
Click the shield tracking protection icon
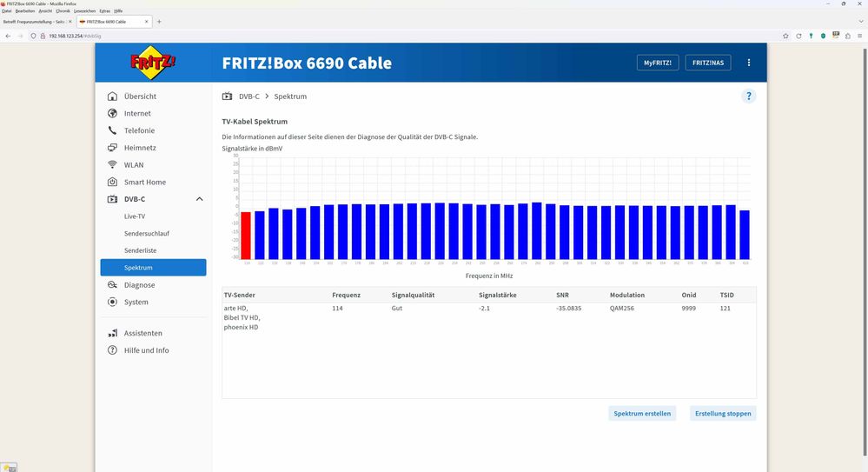(x=33, y=36)
